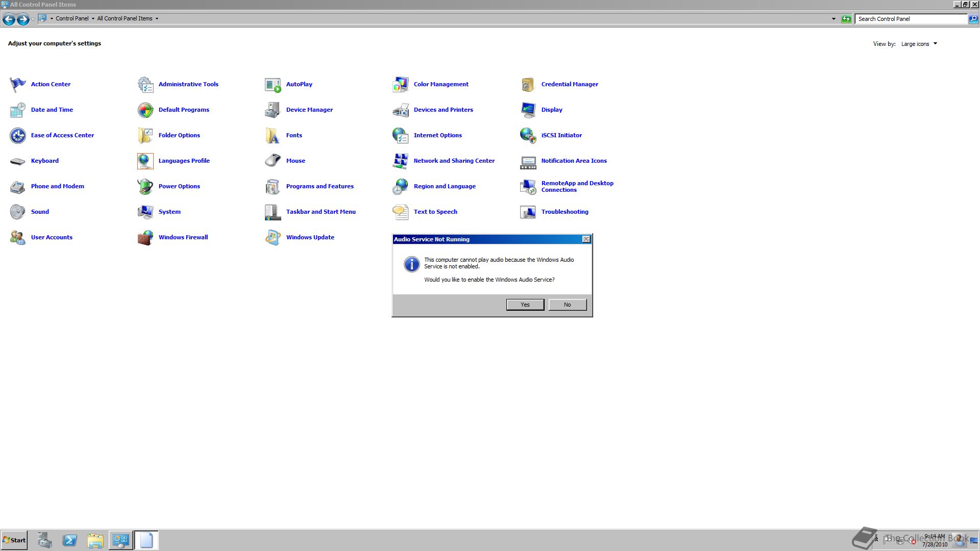Click the Region and Language link
Screen dimensions: 980x551
[x=445, y=186]
